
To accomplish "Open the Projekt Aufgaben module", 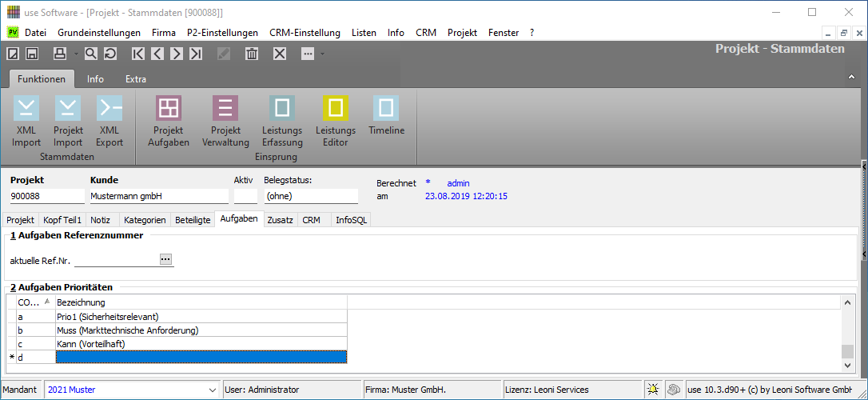I will pos(169,122).
